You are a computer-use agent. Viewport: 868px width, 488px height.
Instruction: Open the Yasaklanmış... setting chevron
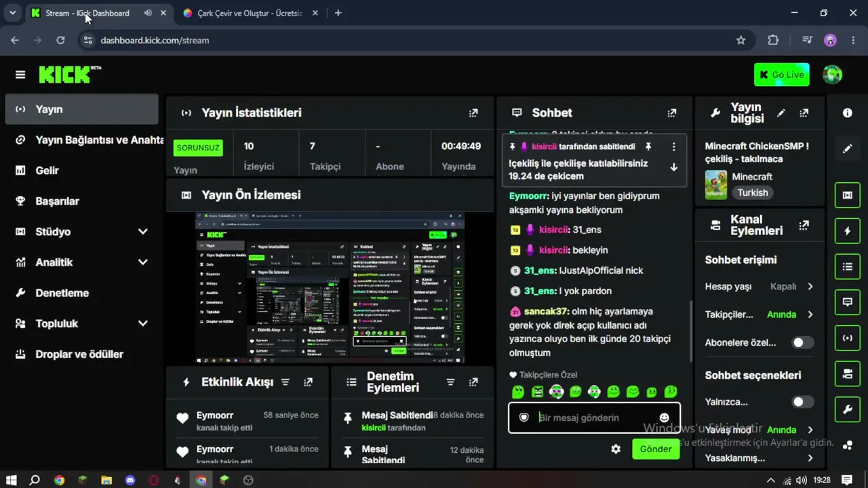pyautogui.click(x=810, y=458)
